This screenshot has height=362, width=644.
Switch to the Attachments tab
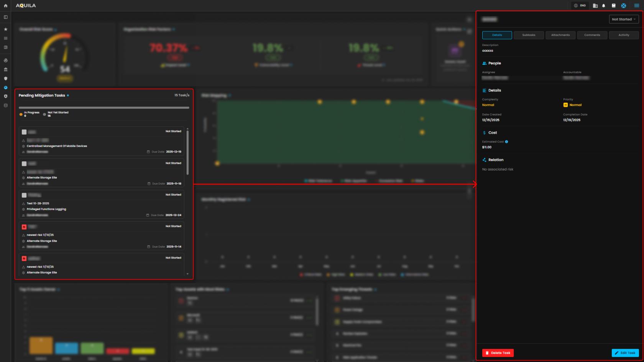tap(560, 35)
